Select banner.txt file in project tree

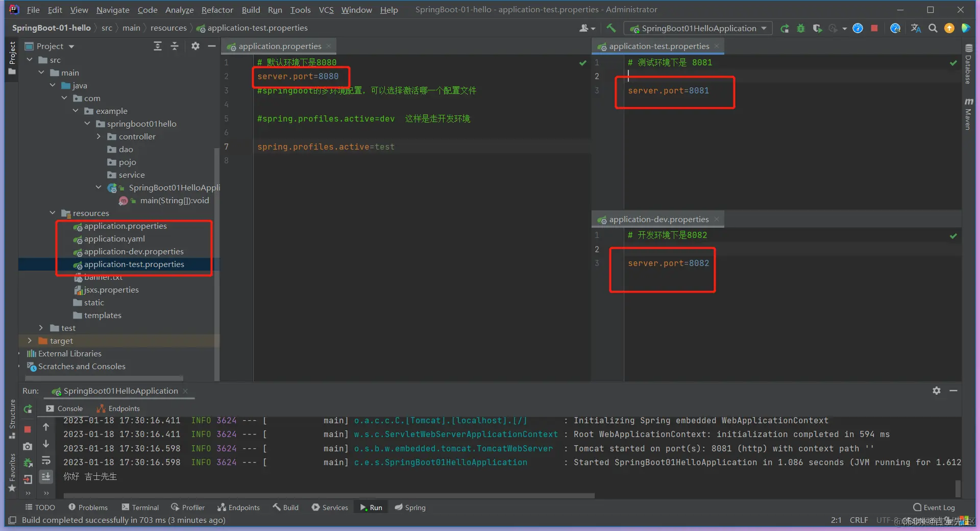(x=103, y=277)
